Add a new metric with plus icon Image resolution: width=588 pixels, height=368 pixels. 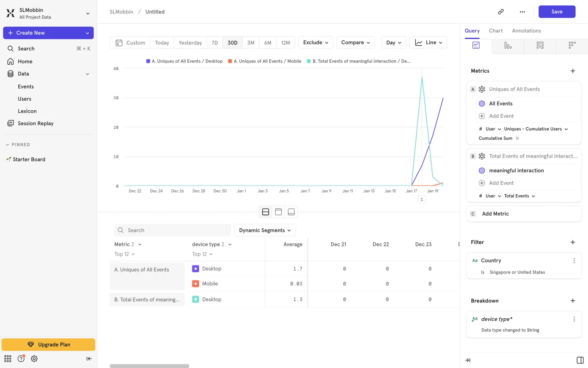point(573,71)
